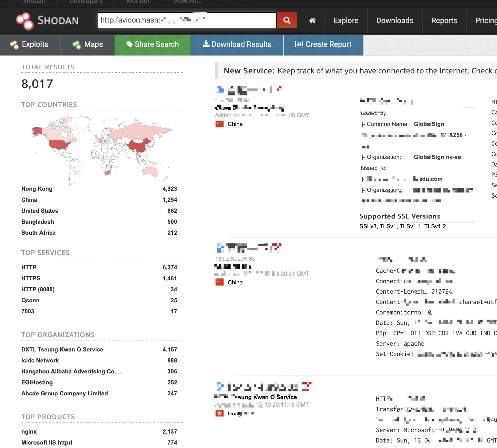497x448 pixels.
Task: Click the Download Results button
Action: point(237,45)
